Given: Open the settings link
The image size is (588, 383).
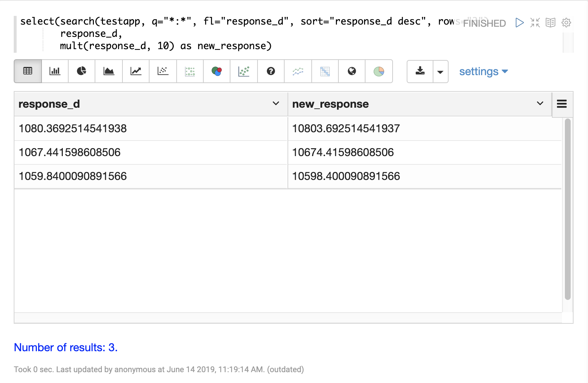Looking at the screenshot, I should point(483,72).
